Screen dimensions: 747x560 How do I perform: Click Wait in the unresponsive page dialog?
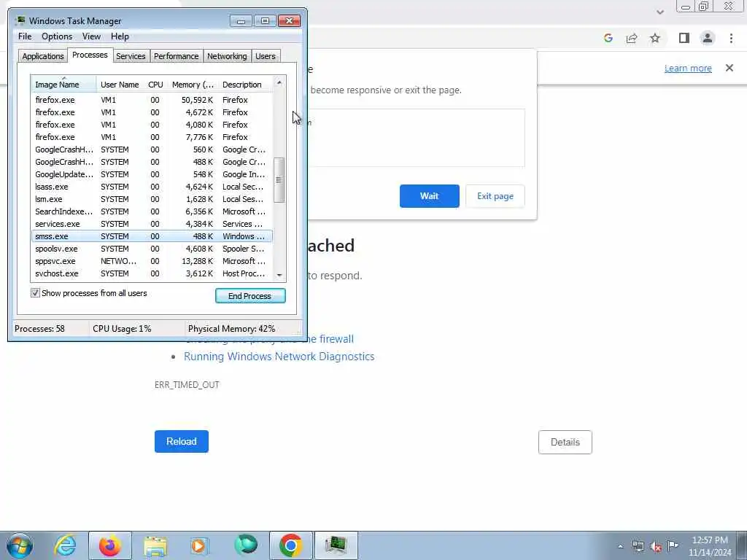coord(429,195)
